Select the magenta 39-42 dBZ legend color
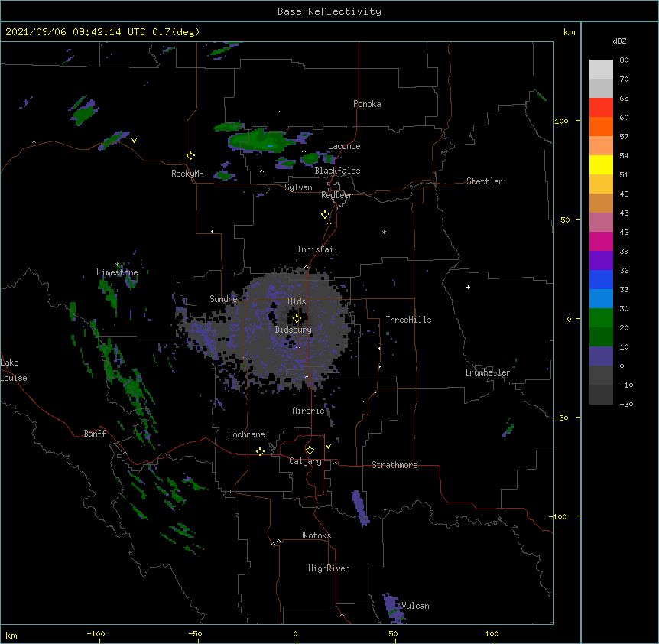659x644 pixels. tap(601, 241)
